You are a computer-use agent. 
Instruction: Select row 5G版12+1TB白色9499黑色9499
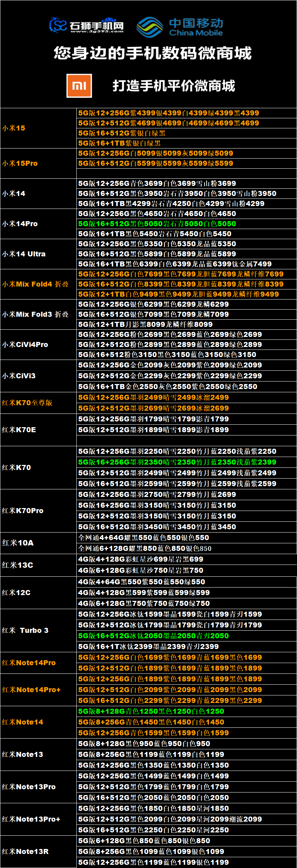tap(186, 294)
